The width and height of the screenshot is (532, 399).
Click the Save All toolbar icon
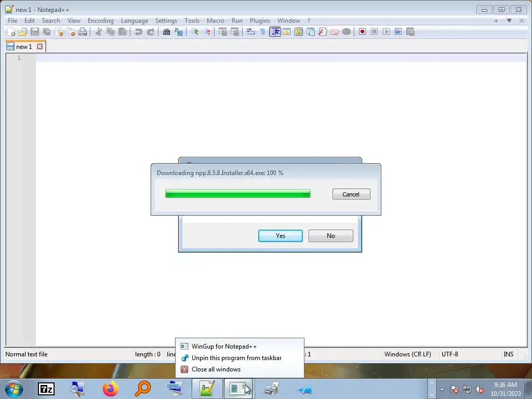click(x=47, y=32)
